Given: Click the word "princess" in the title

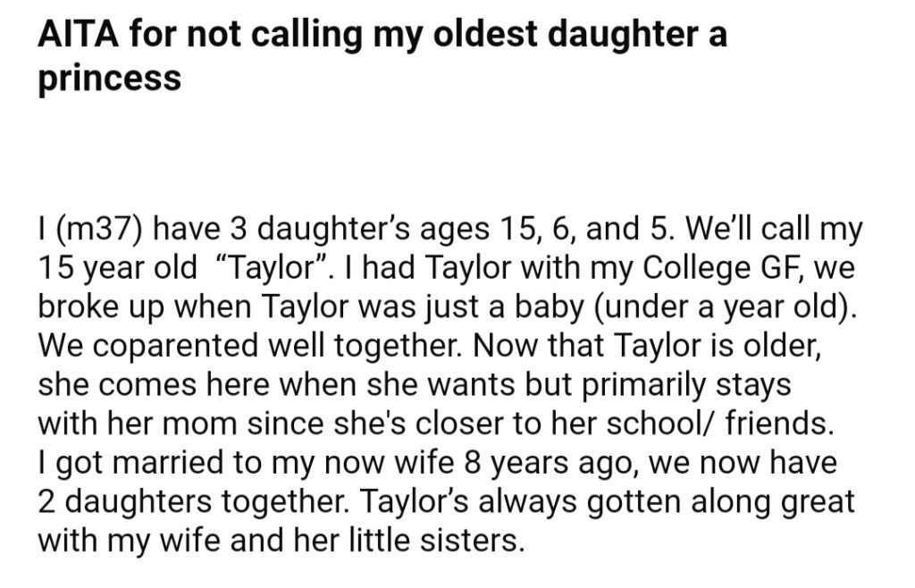Looking at the screenshot, I should tap(109, 78).
